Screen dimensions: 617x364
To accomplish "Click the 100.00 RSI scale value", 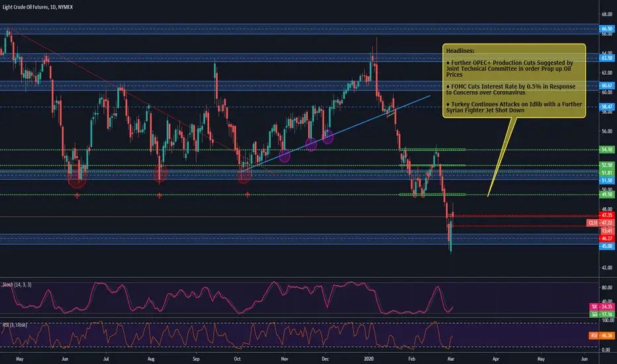I will click(606, 321).
